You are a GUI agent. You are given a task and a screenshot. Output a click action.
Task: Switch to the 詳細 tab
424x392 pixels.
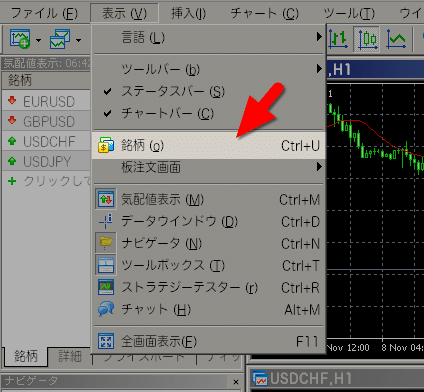[x=70, y=356]
